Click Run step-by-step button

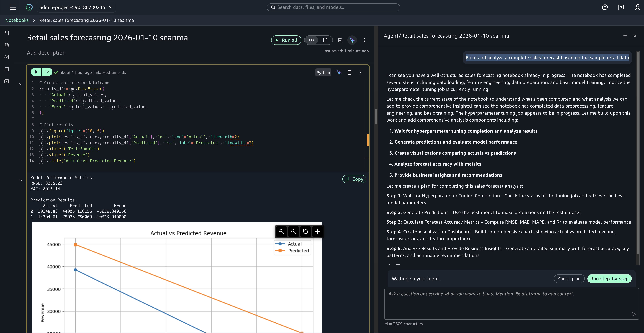coord(609,278)
